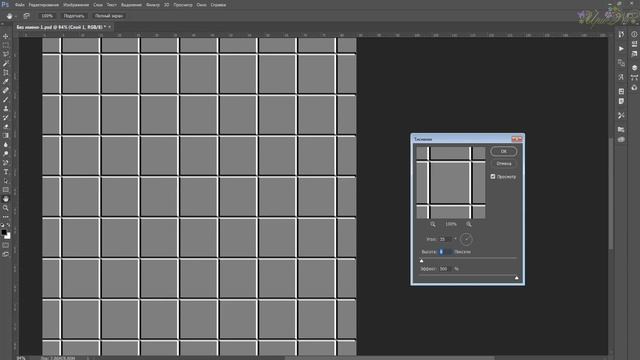The width and height of the screenshot is (640, 360).
Task: Open the Файл menu
Action: pos(20,5)
